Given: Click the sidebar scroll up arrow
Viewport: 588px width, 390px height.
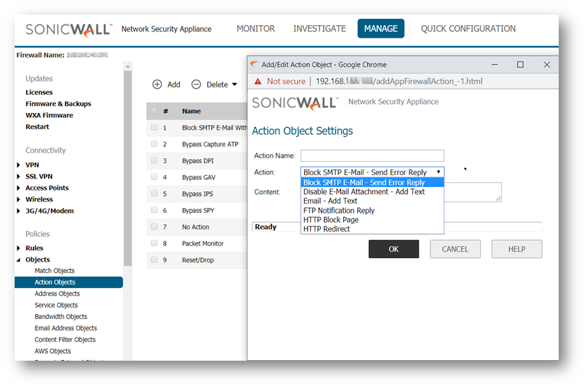Looking at the screenshot, I should tap(128, 66).
